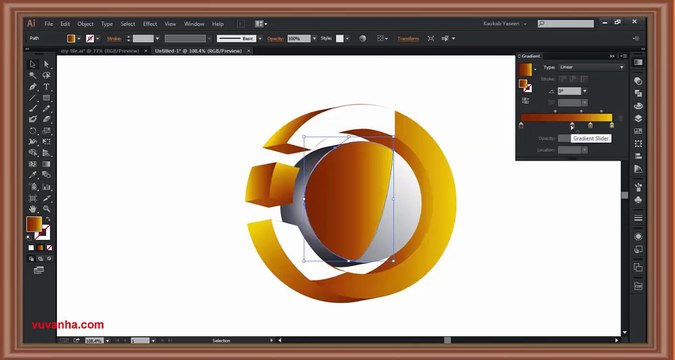Image resolution: width=675 pixels, height=360 pixels.
Task: Open the graphic Style dropdown
Action: click(x=347, y=38)
